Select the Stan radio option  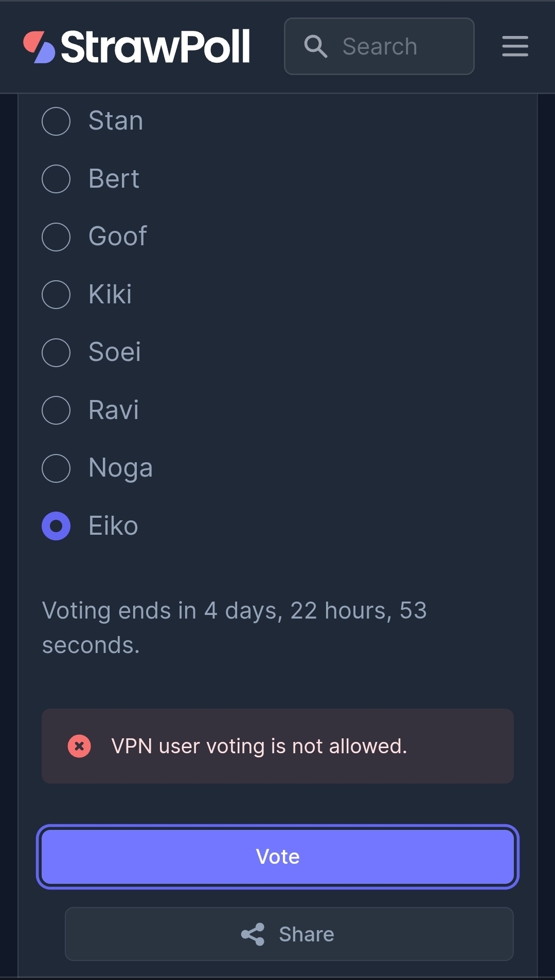(x=56, y=121)
